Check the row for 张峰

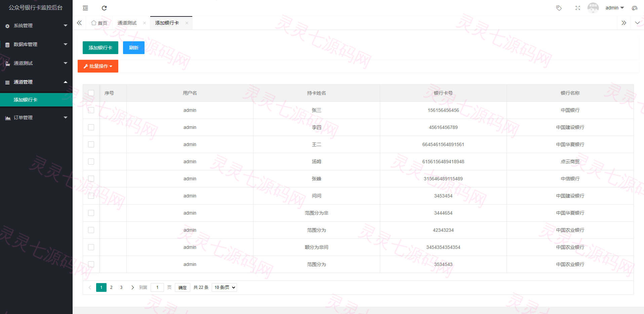tap(91, 179)
